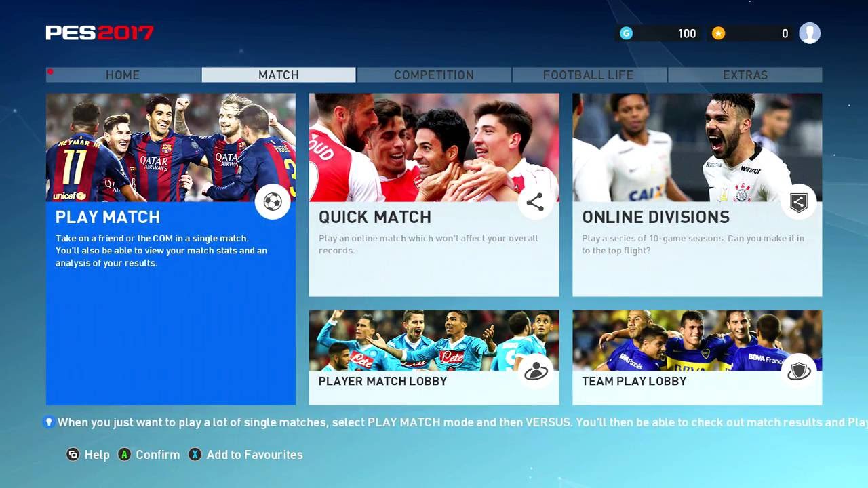Open the HOME tab

click(x=123, y=75)
